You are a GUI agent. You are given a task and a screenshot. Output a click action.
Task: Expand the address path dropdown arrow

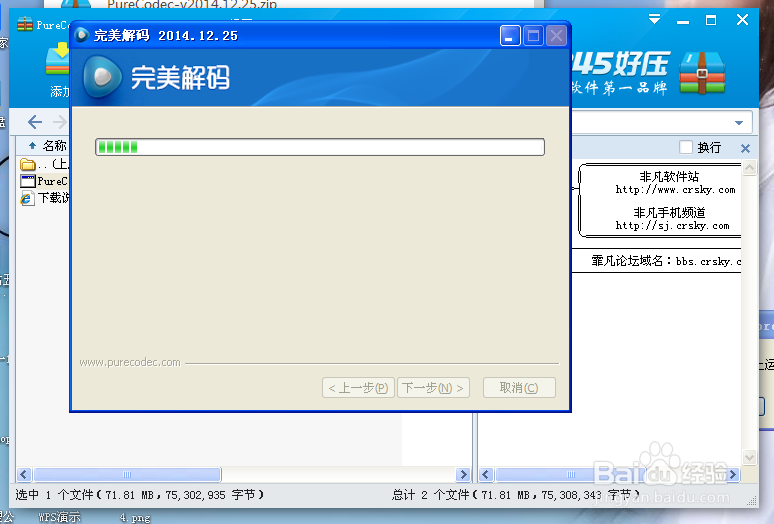(739, 122)
